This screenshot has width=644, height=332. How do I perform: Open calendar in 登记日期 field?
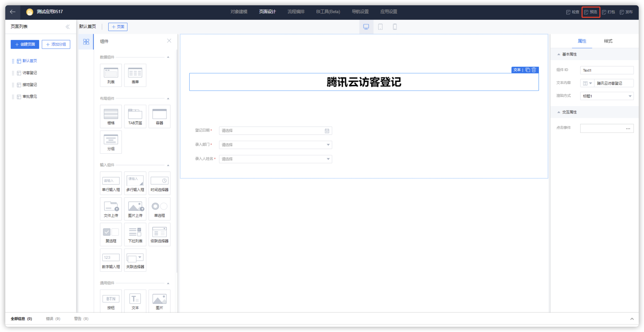(x=327, y=131)
